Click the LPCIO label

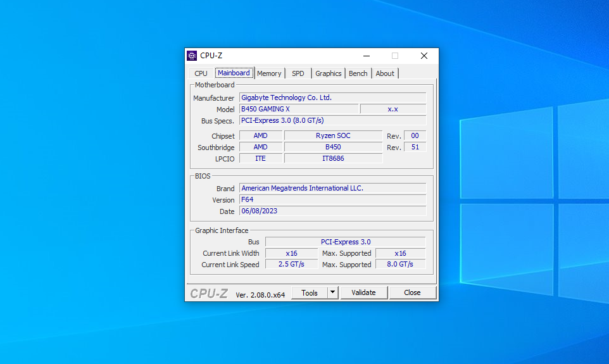(225, 159)
